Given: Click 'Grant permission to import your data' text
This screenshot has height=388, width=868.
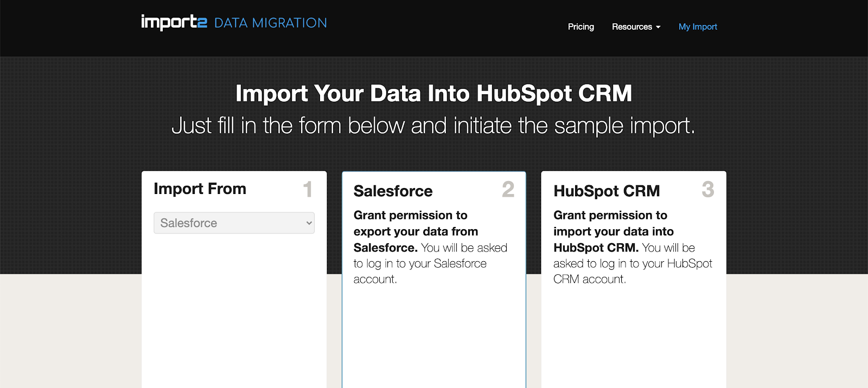Looking at the screenshot, I should pos(614,231).
